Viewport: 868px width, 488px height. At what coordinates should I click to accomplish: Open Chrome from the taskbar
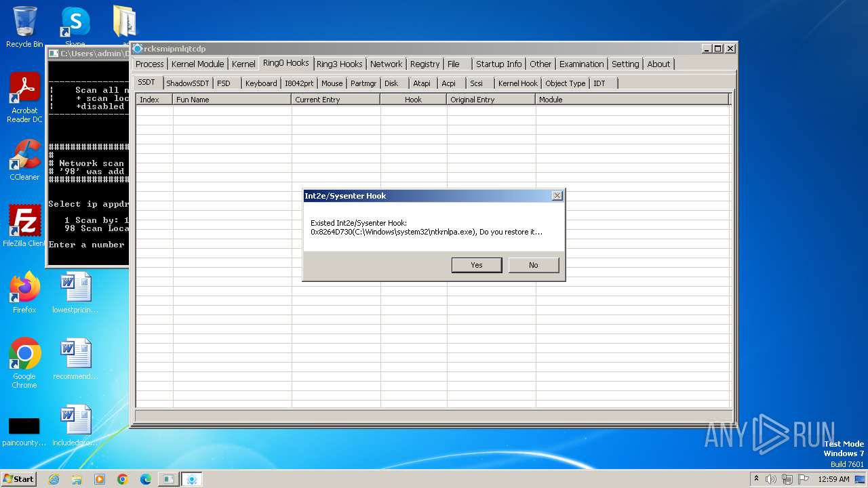(123, 479)
